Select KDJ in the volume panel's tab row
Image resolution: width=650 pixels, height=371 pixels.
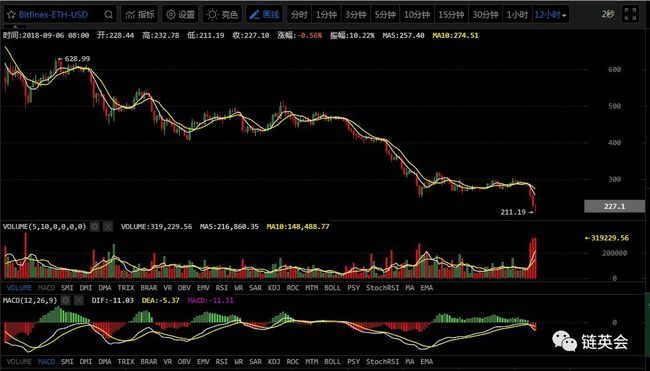point(274,287)
